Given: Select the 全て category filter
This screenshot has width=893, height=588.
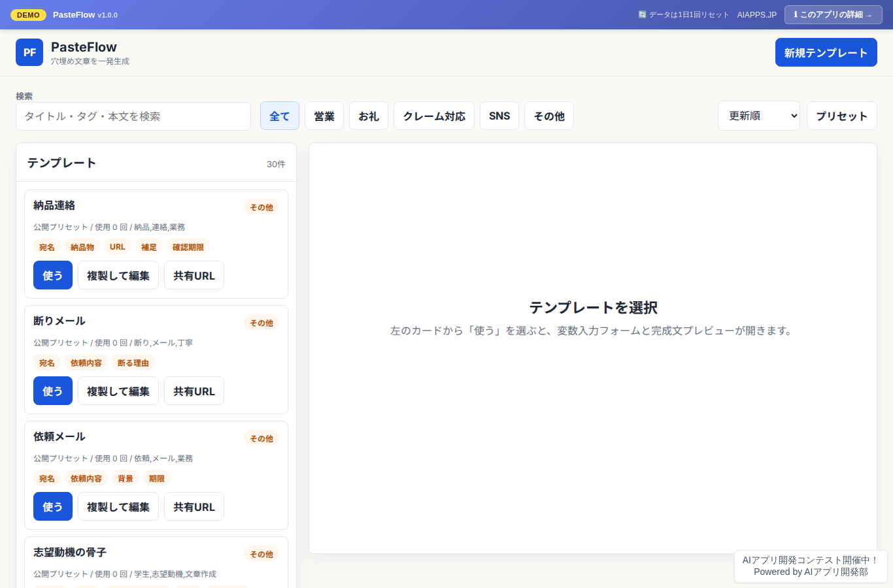Looking at the screenshot, I should (x=280, y=116).
